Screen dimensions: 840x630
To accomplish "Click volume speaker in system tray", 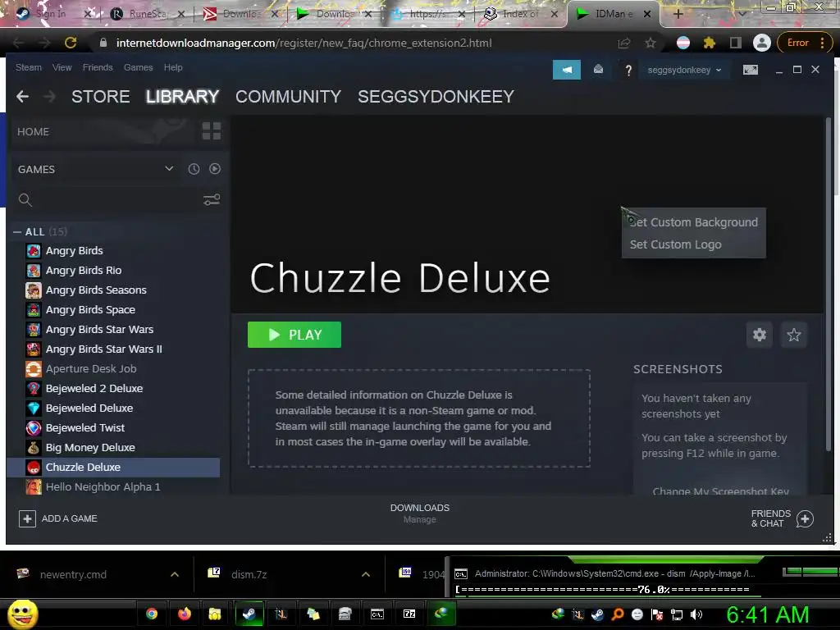I will click(696, 614).
